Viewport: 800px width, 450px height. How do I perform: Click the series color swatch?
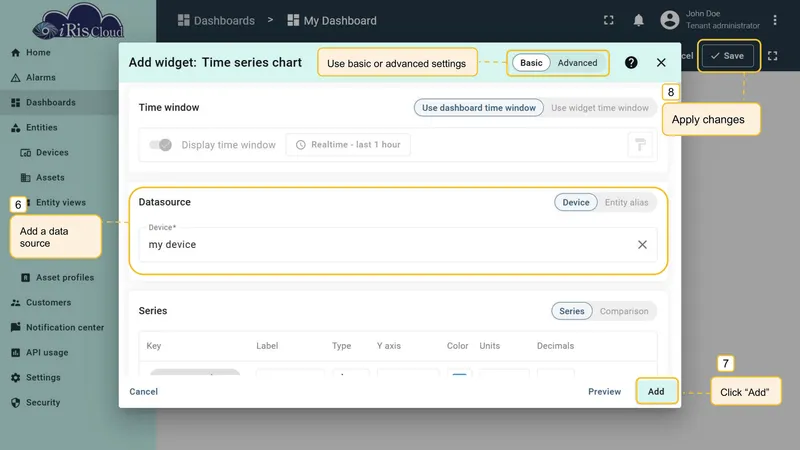(459, 372)
